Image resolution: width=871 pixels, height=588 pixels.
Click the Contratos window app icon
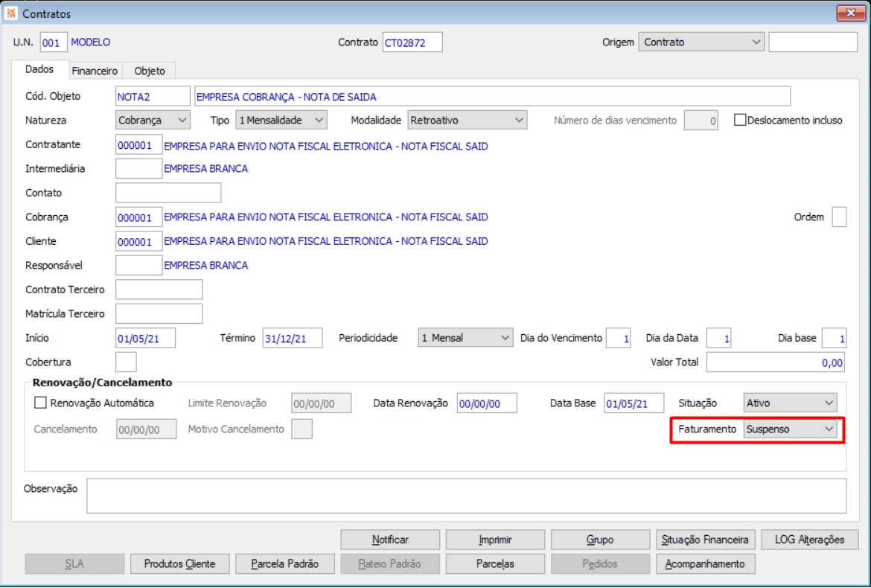coord(11,13)
